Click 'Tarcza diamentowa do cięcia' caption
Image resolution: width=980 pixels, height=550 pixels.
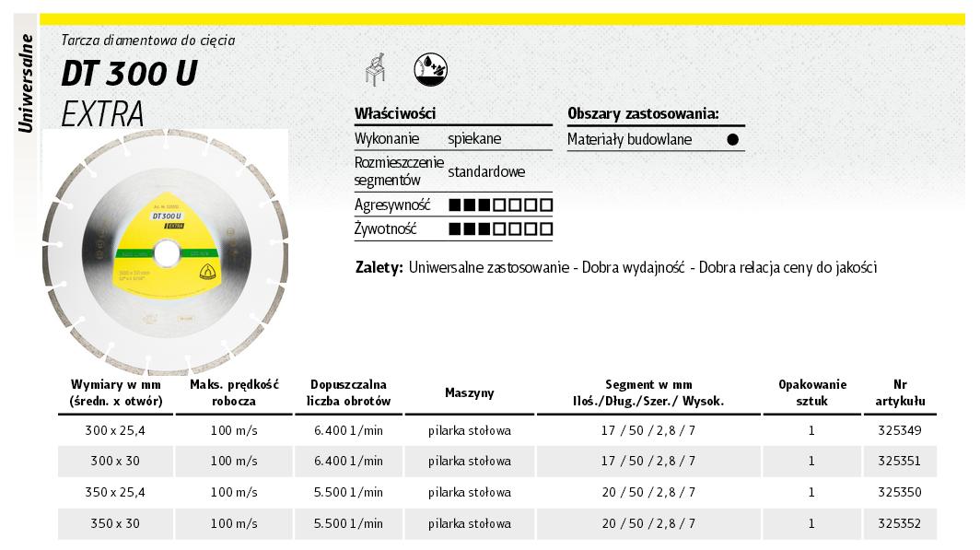point(148,41)
